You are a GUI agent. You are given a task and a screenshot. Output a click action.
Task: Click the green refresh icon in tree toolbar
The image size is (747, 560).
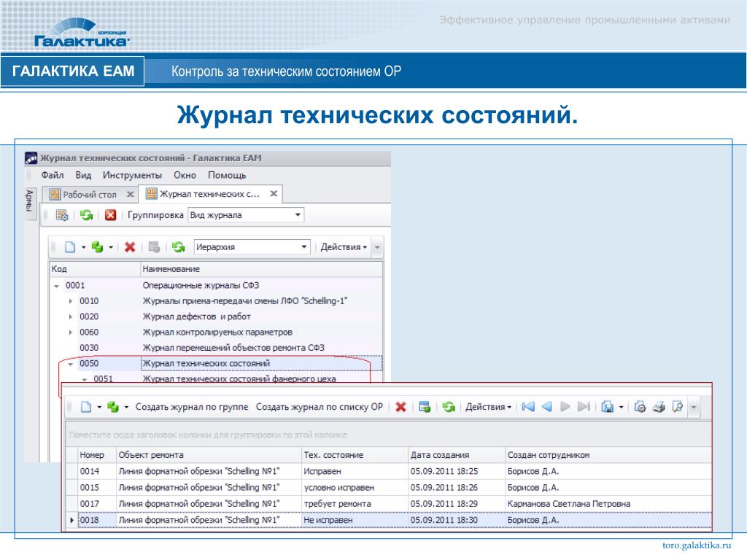pyautogui.click(x=178, y=246)
